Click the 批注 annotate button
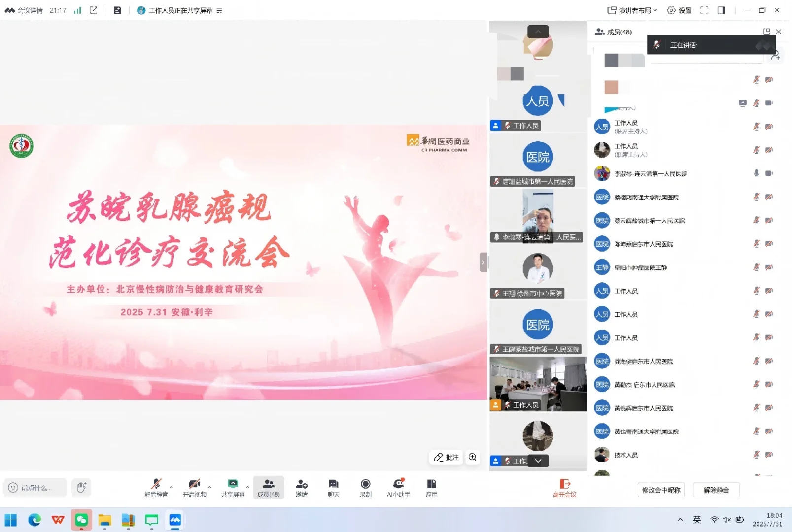This screenshot has height=532, width=792. tap(446, 457)
